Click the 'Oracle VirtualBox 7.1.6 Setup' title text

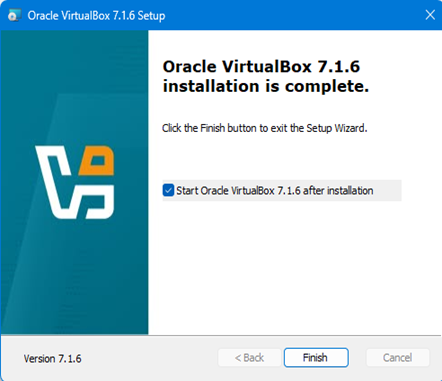[x=96, y=16]
